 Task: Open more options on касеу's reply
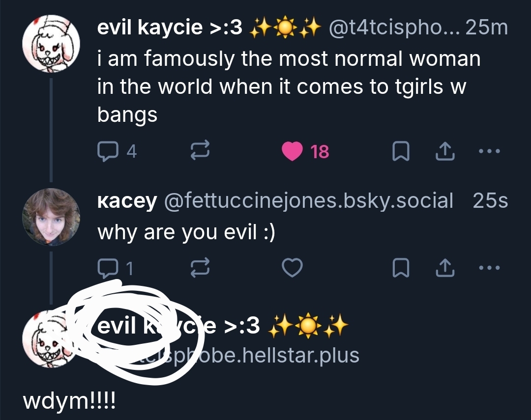tap(490, 267)
